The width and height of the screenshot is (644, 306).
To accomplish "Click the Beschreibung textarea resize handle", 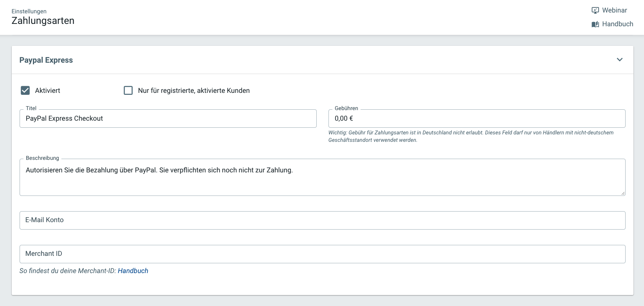I will [623, 193].
